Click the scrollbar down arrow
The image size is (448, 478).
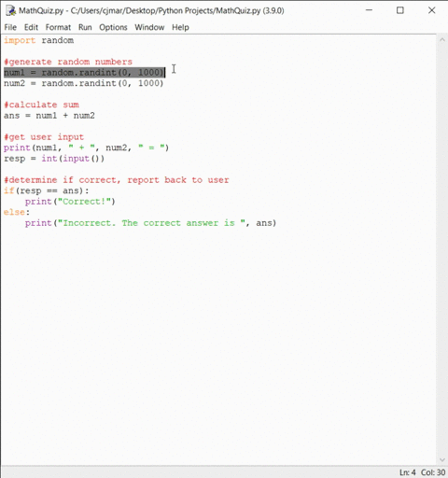(441, 460)
